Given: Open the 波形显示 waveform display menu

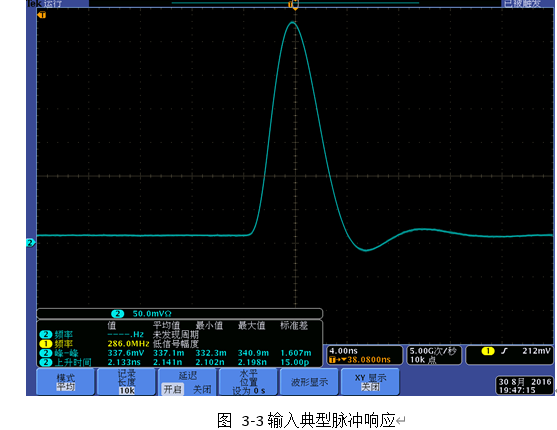Looking at the screenshot, I should [309, 382].
